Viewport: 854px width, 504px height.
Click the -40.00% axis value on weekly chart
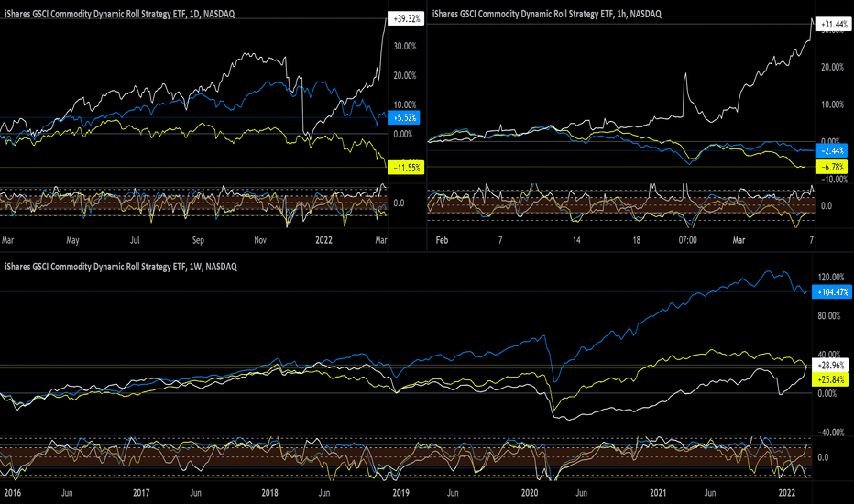coord(830,433)
